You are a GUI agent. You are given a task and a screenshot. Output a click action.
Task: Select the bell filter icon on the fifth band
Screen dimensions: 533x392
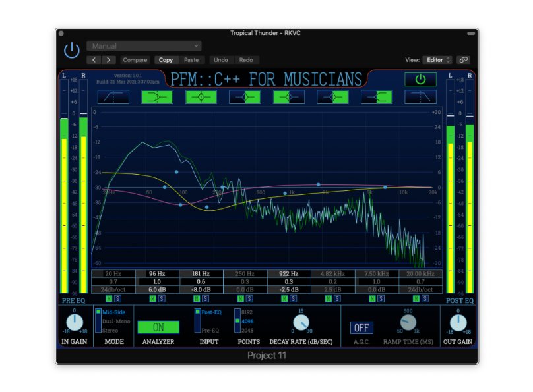pos(289,97)
